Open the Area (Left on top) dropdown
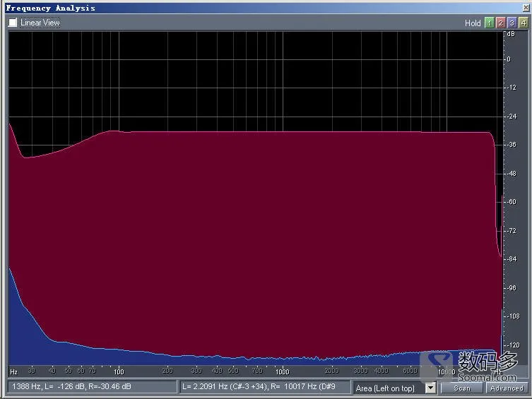This screenshot has width=532, height=399. click(x=430, y=388)
